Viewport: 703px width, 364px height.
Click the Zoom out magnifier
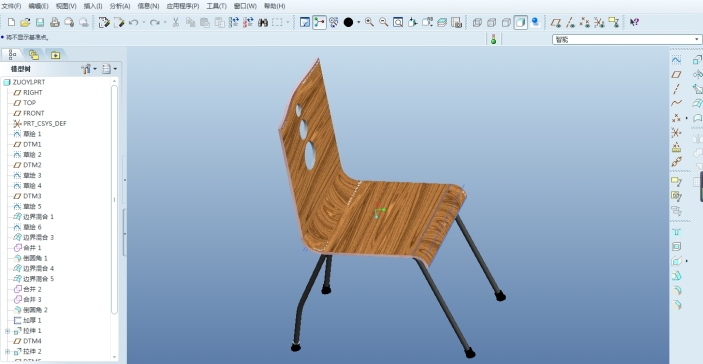pyautogui.click(x=384, y=22)
